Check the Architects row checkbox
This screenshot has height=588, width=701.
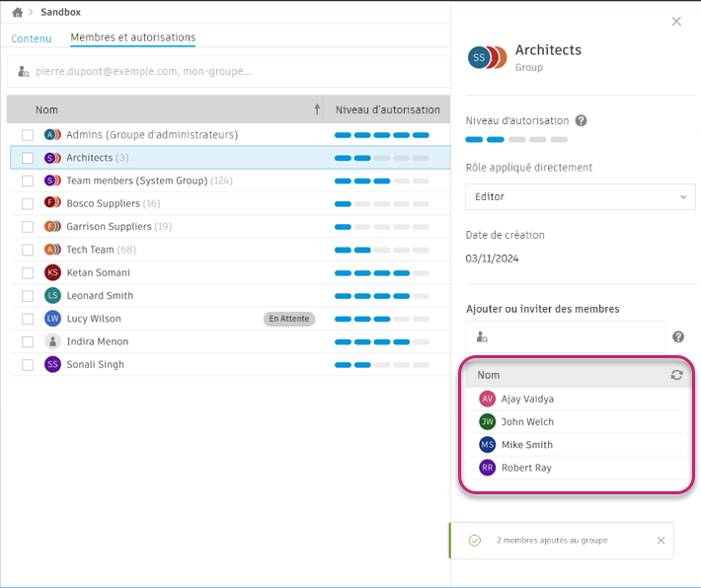(28, 158)
